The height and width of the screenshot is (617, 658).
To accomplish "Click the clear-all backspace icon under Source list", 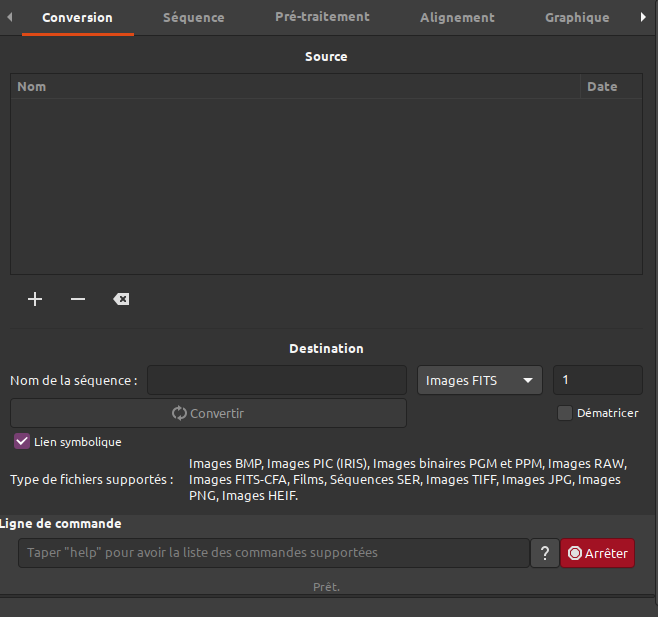I will pos(121,299).
